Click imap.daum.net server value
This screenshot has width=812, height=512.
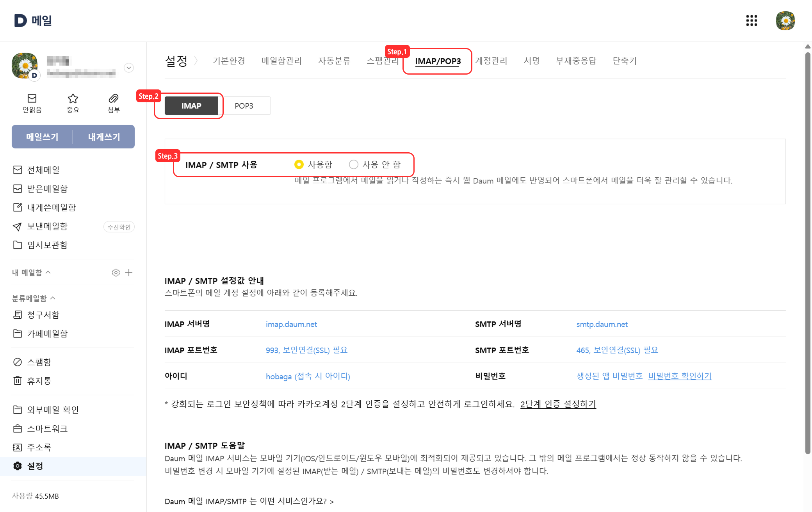(291, 324)
